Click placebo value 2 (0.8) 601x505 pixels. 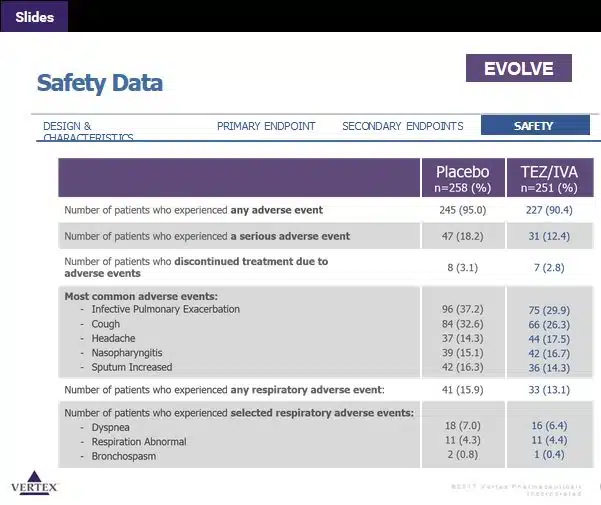pos(462,454)
